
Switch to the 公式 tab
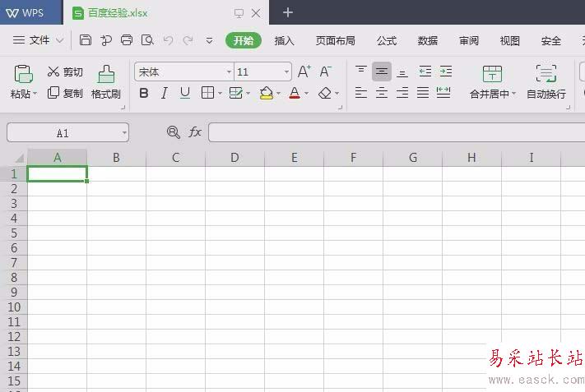click(387, 40)
